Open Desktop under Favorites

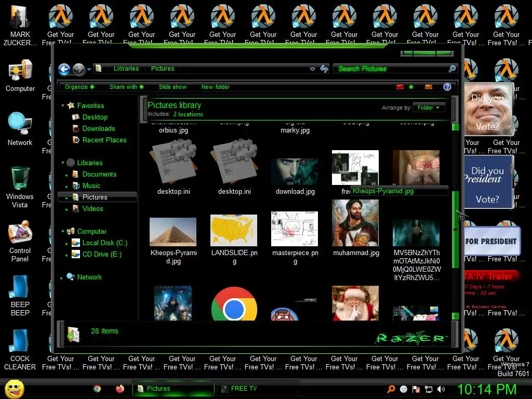click(95, 117)
